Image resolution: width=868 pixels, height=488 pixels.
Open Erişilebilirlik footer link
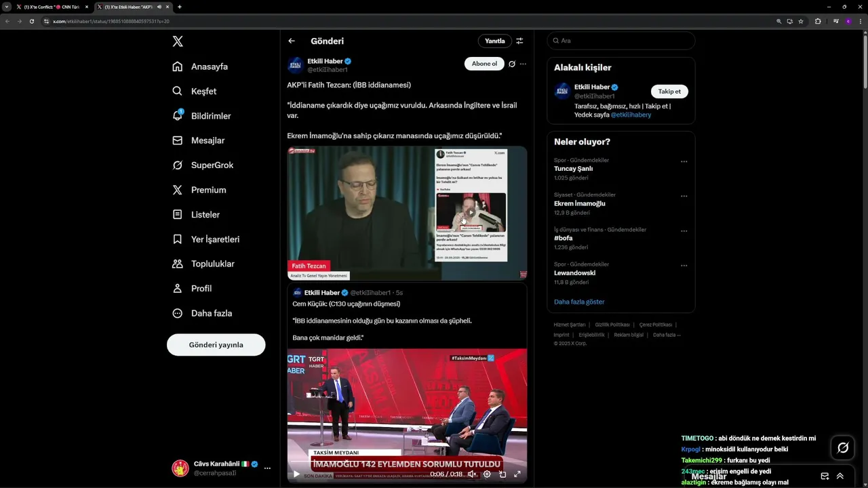(x=591, y=335)
